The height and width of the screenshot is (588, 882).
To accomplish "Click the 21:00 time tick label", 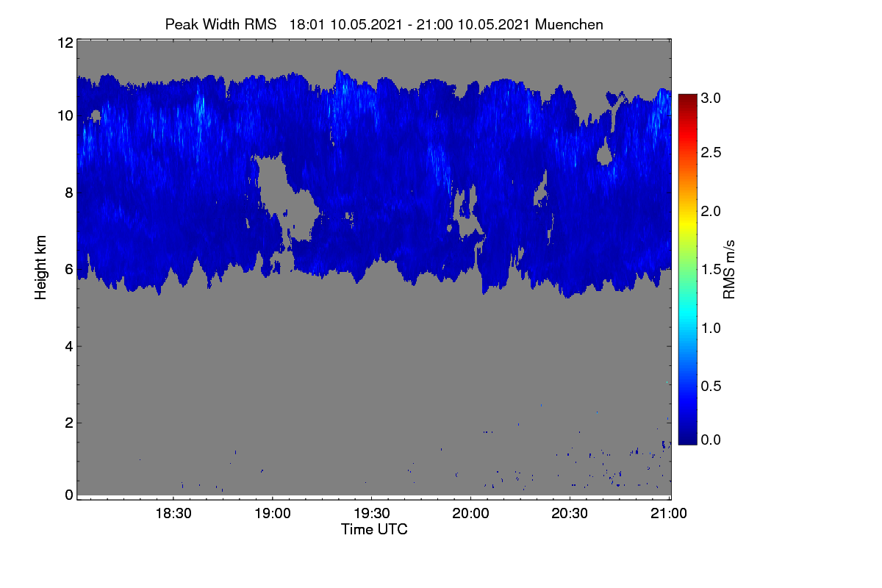I will [670, 514].
